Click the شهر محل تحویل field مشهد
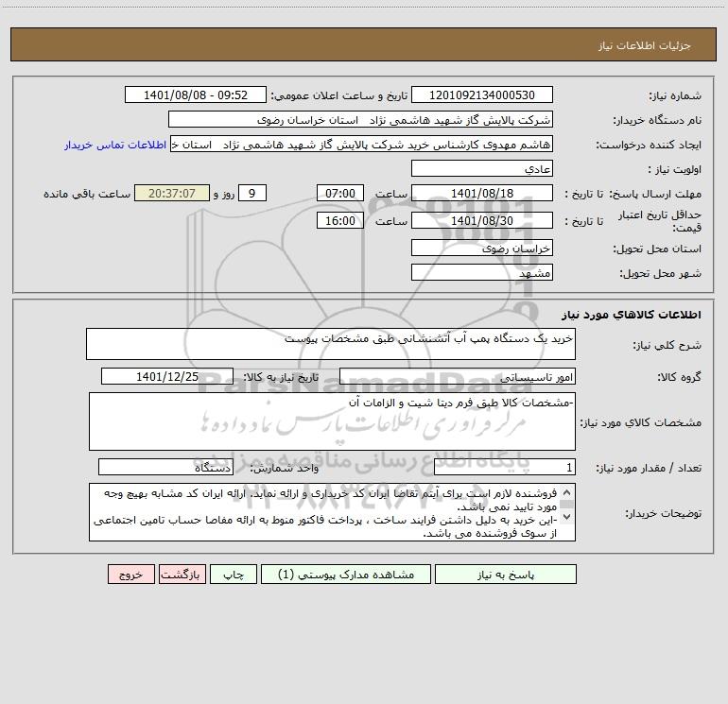This screenshot has width=728, height=704. [482, 272]
